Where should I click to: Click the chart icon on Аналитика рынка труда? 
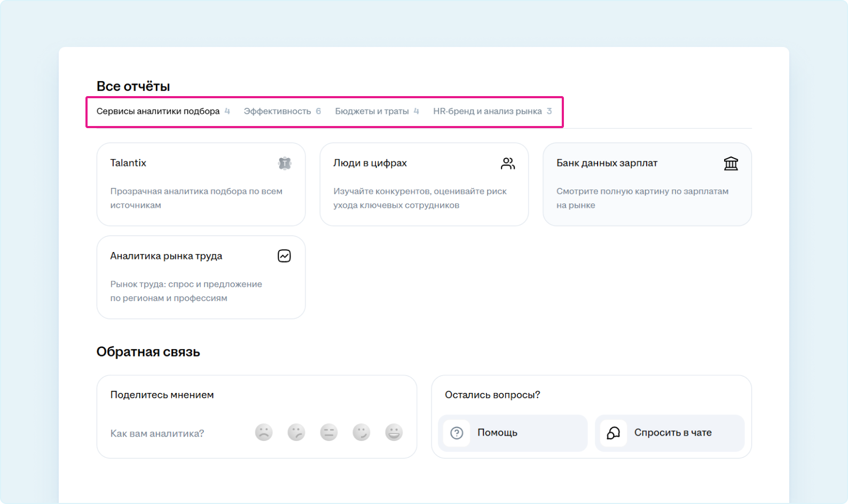pyautogui.click(x=284, y=256)
